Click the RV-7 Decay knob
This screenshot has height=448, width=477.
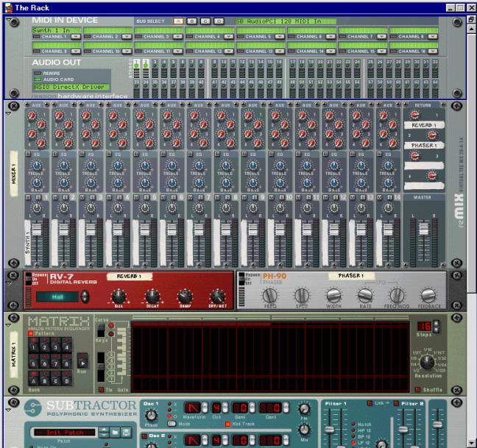[x=152, y=296]
